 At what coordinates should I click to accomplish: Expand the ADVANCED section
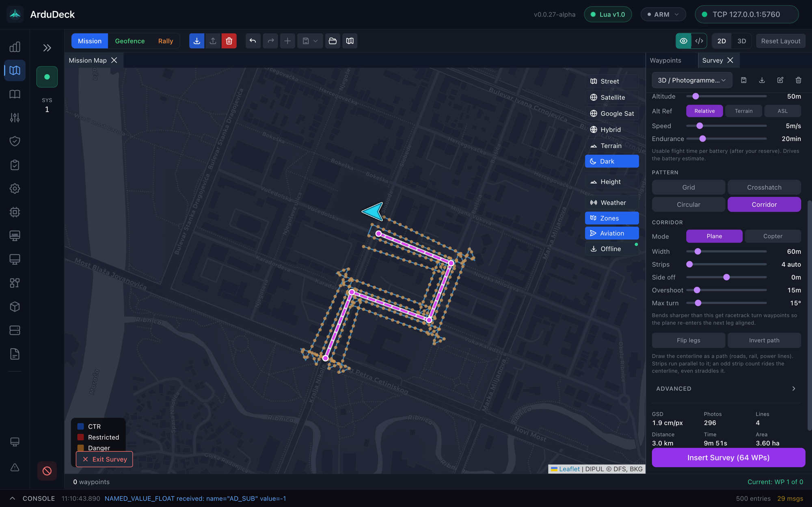(726, 389)
